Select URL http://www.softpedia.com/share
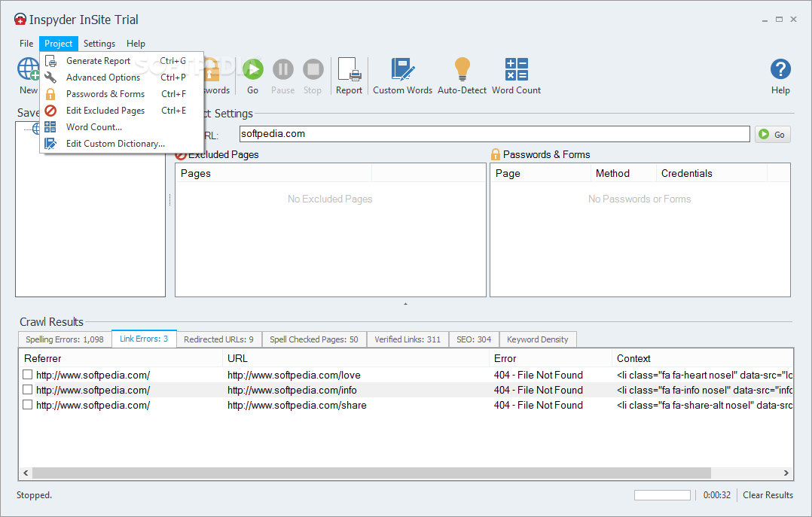812x517 pixels. [x=297, y=405]
